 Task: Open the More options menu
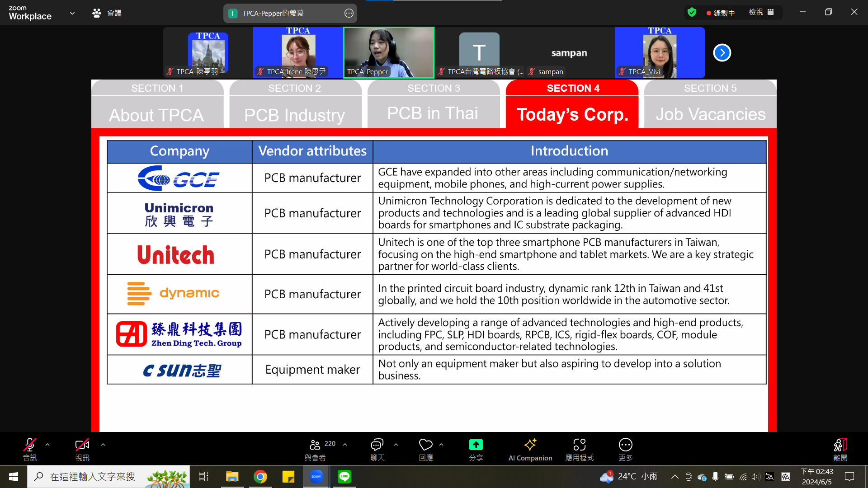coord(626,449)
